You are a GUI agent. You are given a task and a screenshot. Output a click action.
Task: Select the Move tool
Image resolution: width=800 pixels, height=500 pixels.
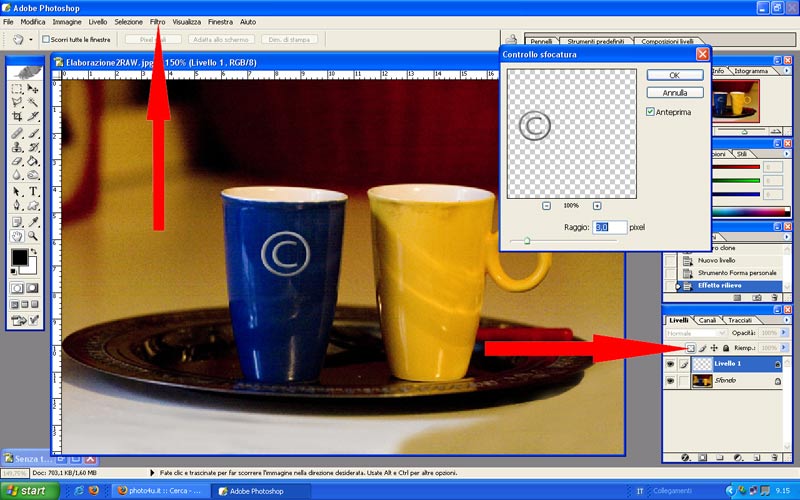[33, 88]
